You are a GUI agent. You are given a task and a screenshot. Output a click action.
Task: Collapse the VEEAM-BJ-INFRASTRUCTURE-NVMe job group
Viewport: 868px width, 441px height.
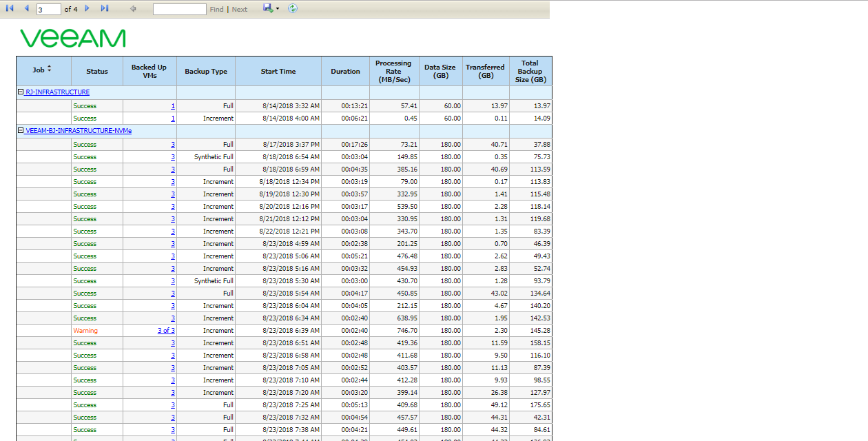(x=21, y=130)
